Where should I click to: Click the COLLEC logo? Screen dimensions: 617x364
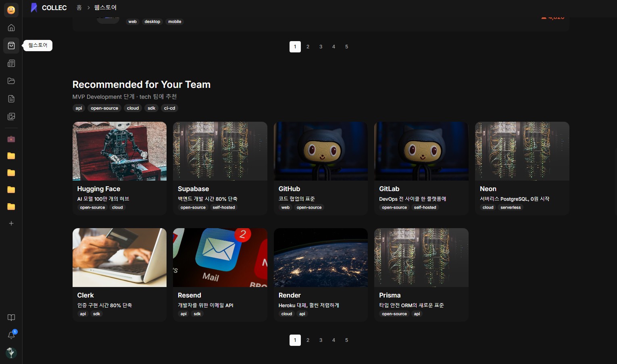coord(49,8)
